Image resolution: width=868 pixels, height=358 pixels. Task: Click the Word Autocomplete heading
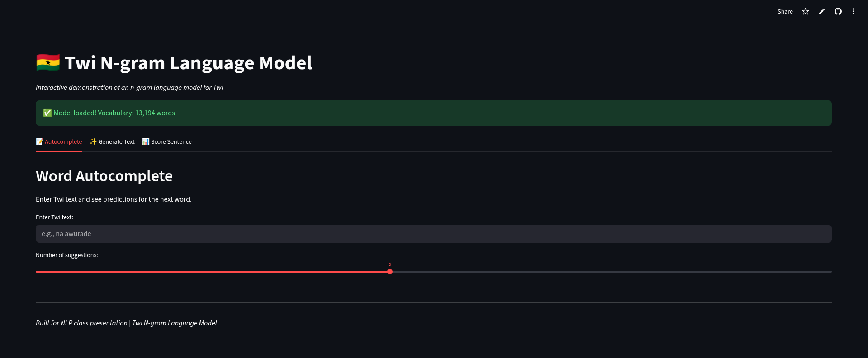coord(104,176)
